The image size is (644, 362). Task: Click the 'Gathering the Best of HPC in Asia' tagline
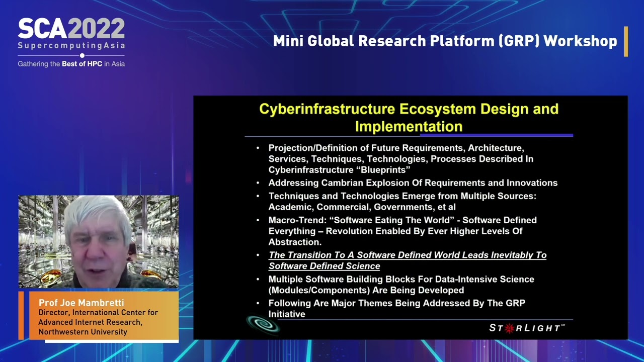pos(71,64)
